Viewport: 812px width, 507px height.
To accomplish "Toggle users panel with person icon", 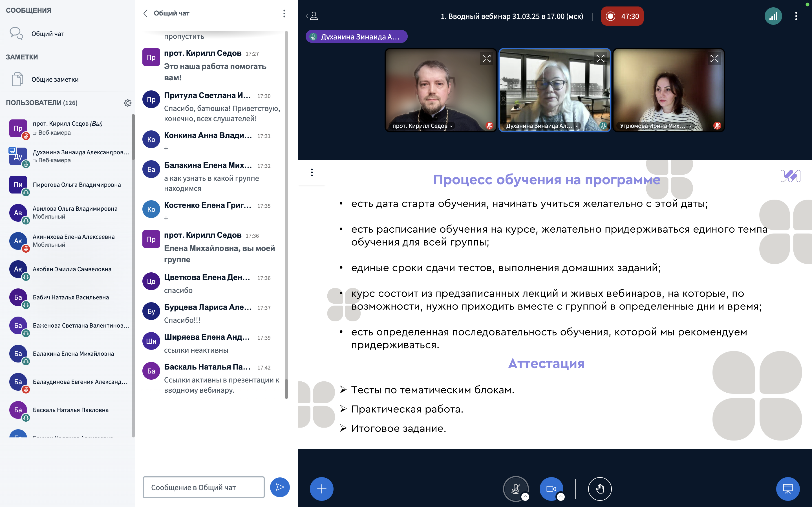I will click(x=312, y=16).
